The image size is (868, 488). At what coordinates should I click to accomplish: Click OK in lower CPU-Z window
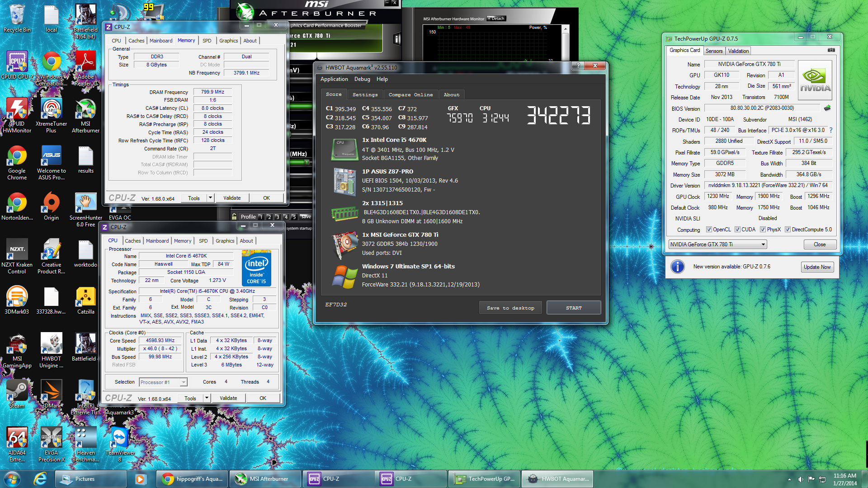tap(263, 398)
